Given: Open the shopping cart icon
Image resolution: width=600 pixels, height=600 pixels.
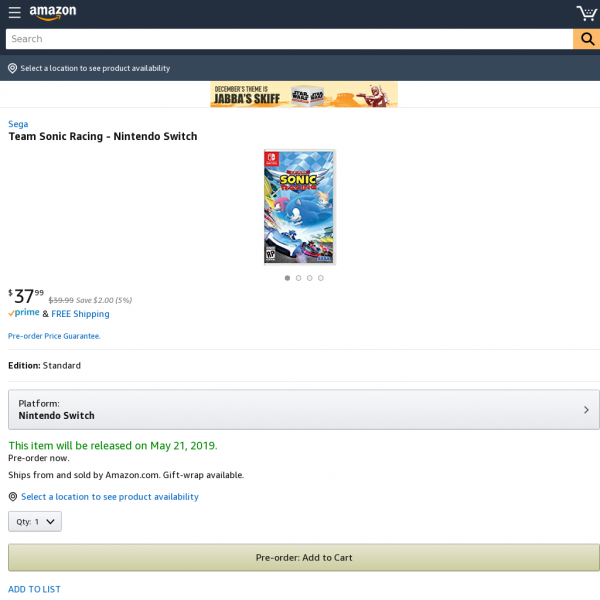Looking at the screenshot, I should point(587,13).
